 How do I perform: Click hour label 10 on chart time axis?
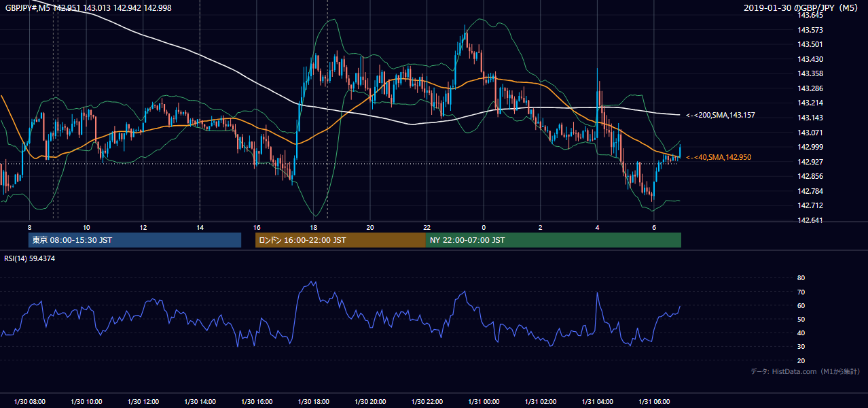click(x=86, y=227)
